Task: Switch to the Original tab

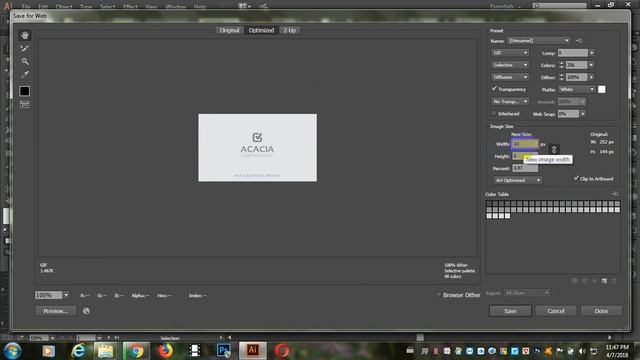Action: 229,30
